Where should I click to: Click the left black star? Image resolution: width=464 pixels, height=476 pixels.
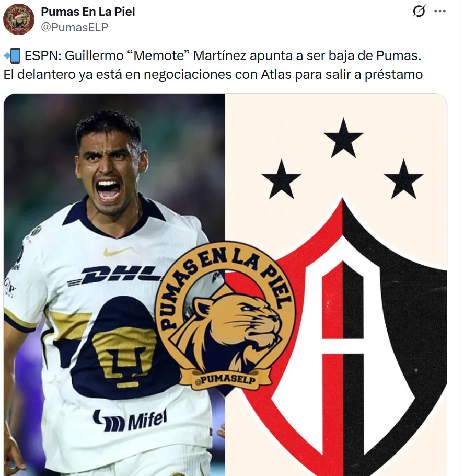pos(281,180)
